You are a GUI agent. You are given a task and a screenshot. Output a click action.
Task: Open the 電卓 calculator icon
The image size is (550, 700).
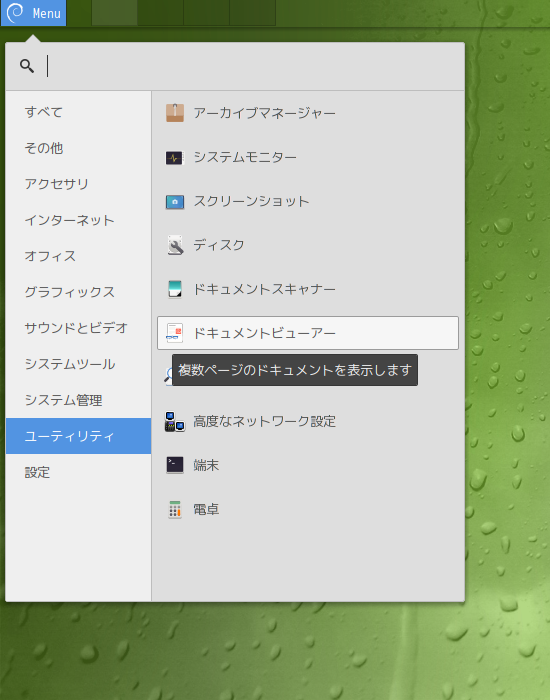point(175,509)
